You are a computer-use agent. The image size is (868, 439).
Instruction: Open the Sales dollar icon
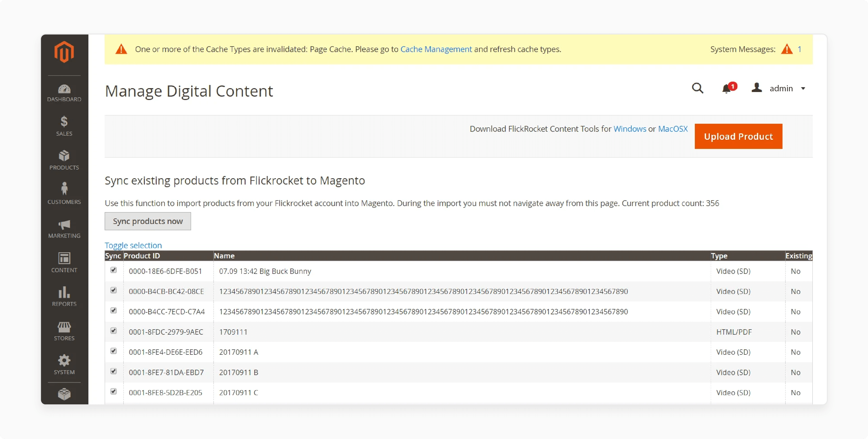(x=64, y=121)
